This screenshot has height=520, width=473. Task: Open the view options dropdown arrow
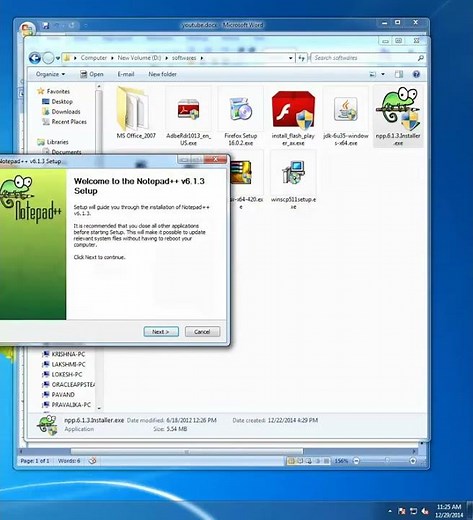click(x=383, y=74)
